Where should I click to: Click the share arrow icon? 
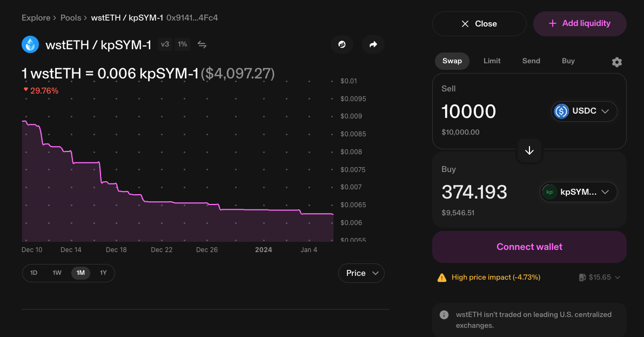(373, 44)
